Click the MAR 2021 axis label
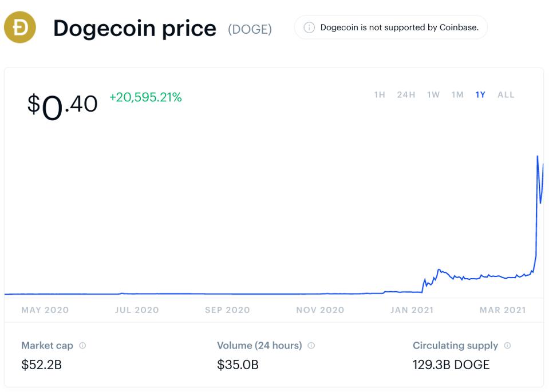Image resolution: width=549 pixels, height=392 pixels. pyautogui.click(x=503, y=310)
